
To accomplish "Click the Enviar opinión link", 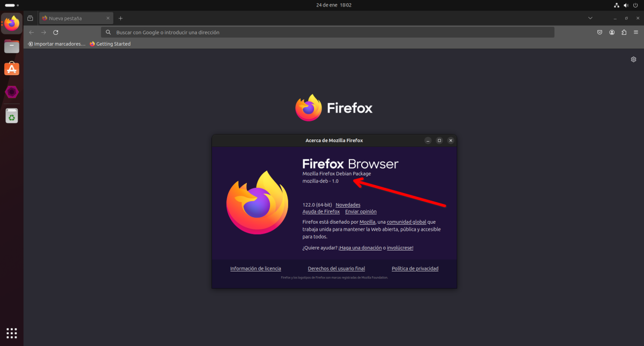I will pyautogui.click(x=361, y=212).
